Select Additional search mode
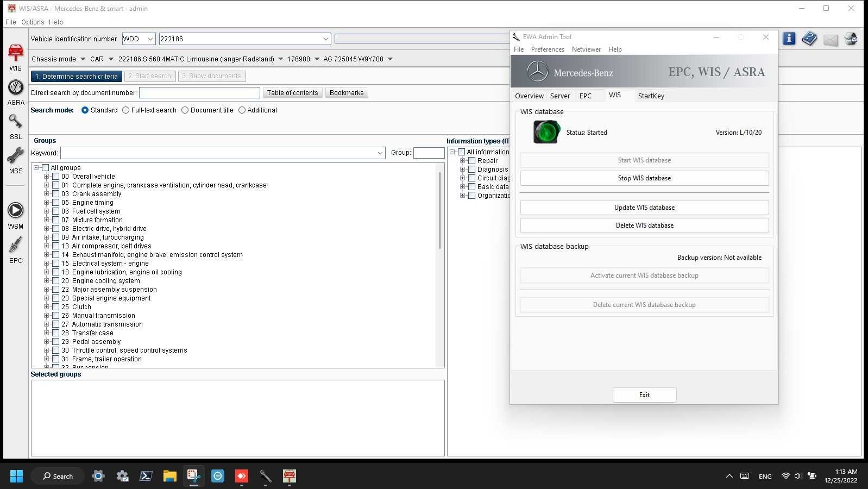 tap(242, 110)
